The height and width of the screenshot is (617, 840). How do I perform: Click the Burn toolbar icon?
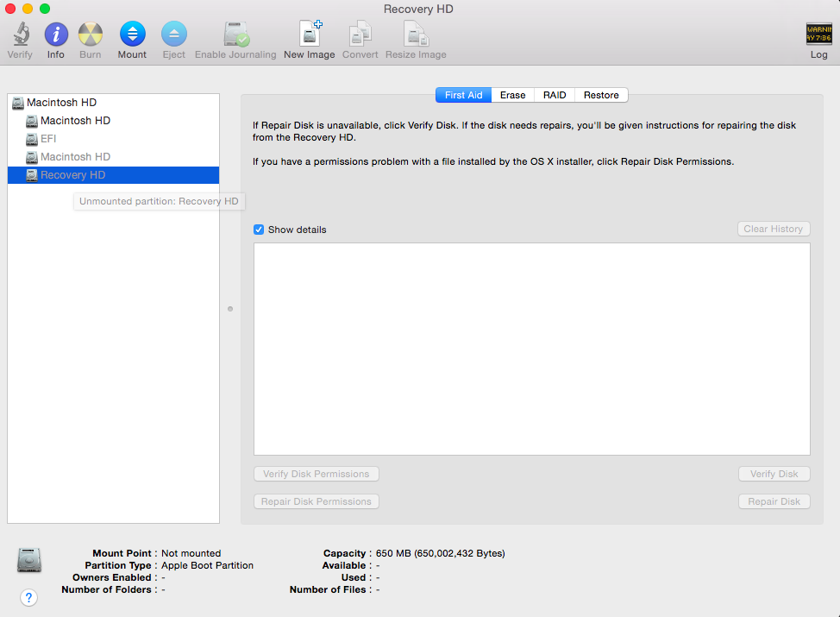coord(90,35)
